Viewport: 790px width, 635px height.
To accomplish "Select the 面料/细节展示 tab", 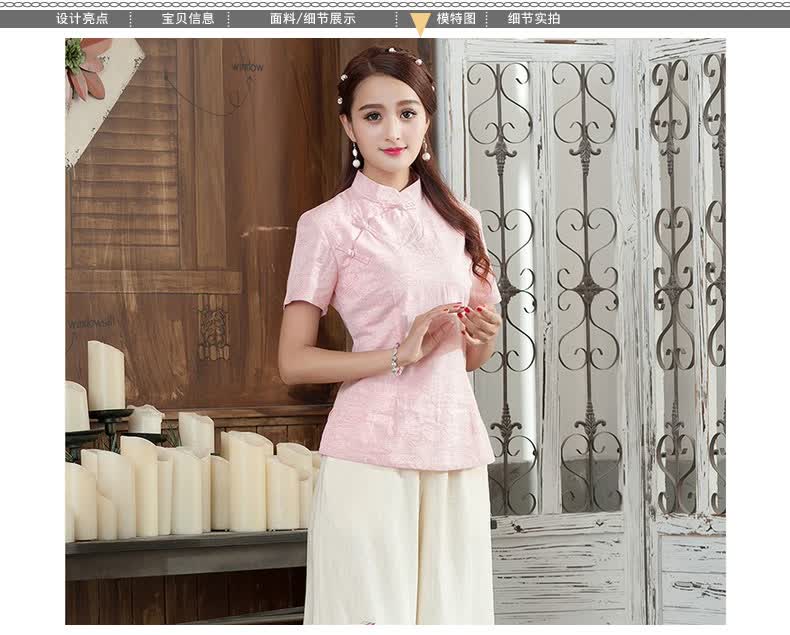I will point(312,18).
